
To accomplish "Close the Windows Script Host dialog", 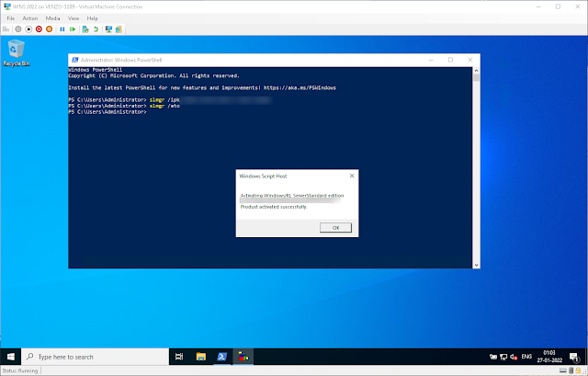I will coord(352,176).
